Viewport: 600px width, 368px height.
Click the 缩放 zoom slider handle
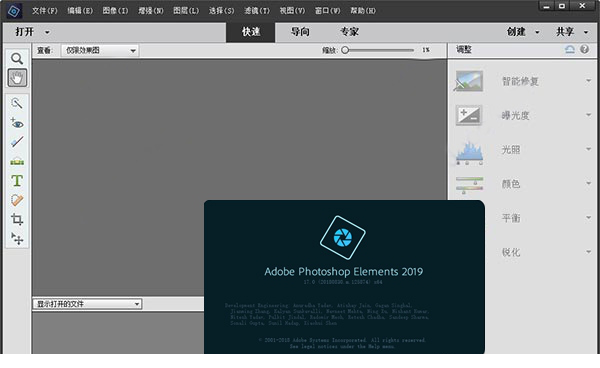point(345,50)
